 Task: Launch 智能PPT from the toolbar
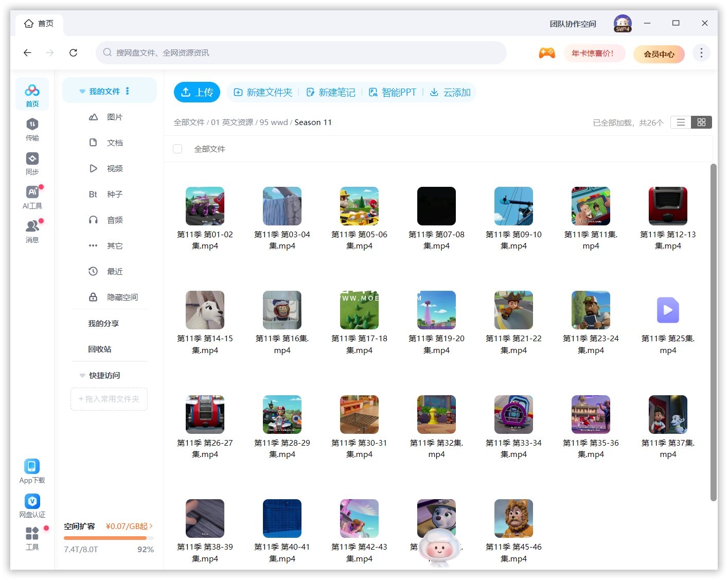coord(393,92)
